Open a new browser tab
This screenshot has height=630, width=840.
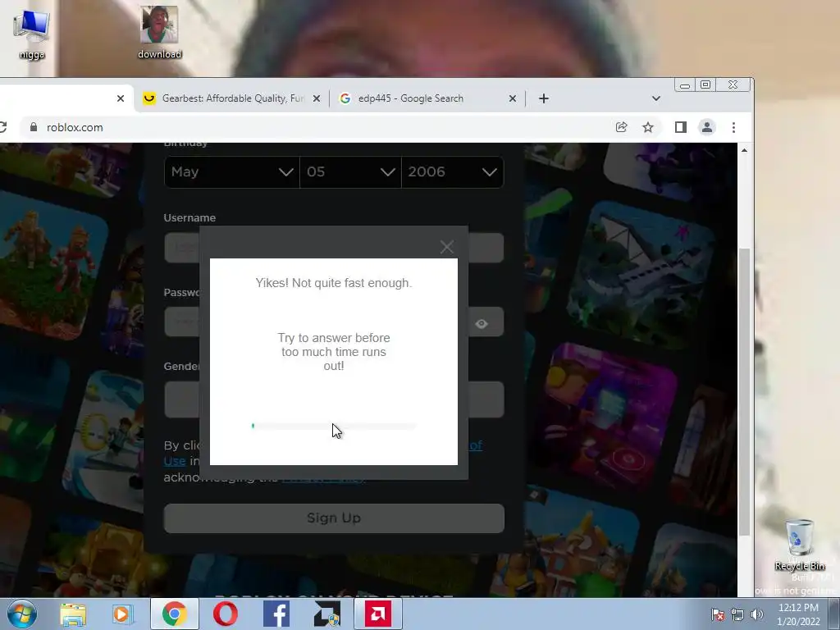coord(544,98)
